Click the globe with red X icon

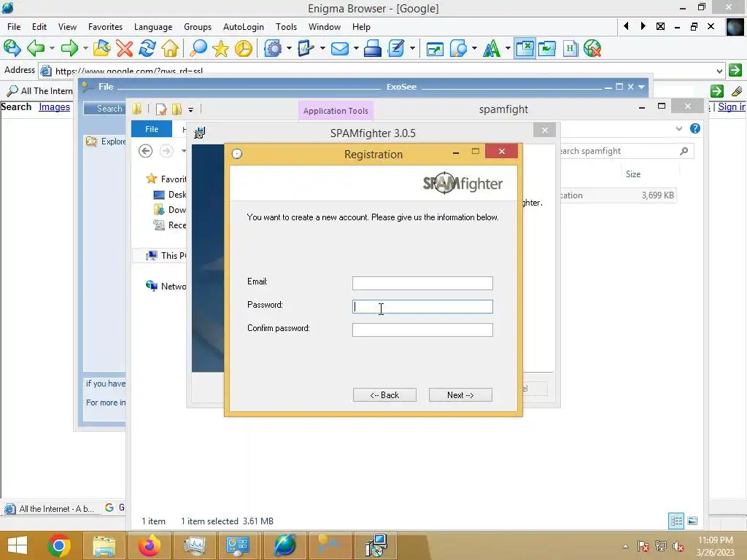coord(592,48)
